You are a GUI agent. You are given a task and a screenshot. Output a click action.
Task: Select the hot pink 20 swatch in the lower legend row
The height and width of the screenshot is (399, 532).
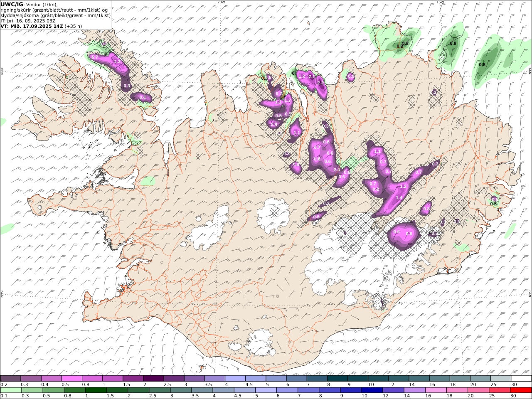tap(478, 390)
